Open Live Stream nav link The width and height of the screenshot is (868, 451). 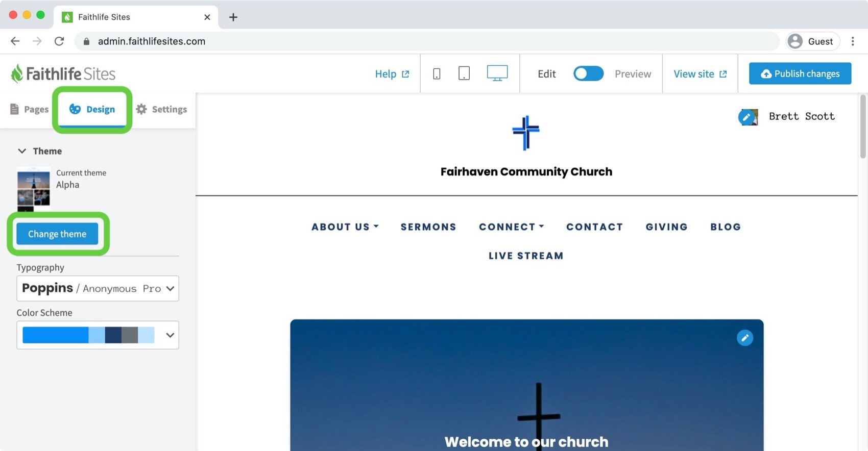tap(526, 256)
